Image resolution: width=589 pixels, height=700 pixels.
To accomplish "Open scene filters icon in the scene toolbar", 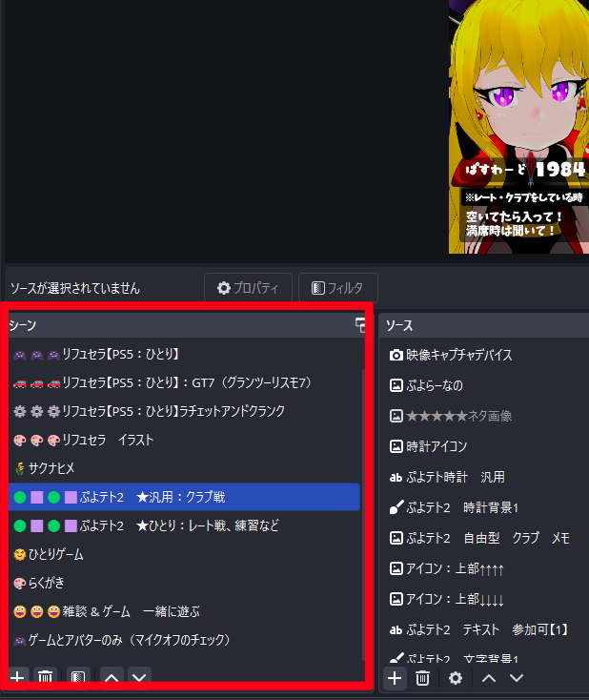I will 79,676.
